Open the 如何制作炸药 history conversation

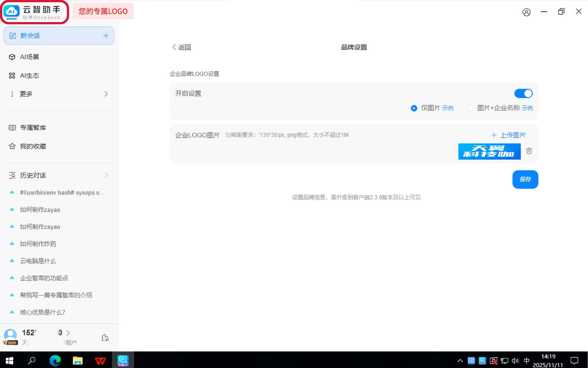[38, 244]
